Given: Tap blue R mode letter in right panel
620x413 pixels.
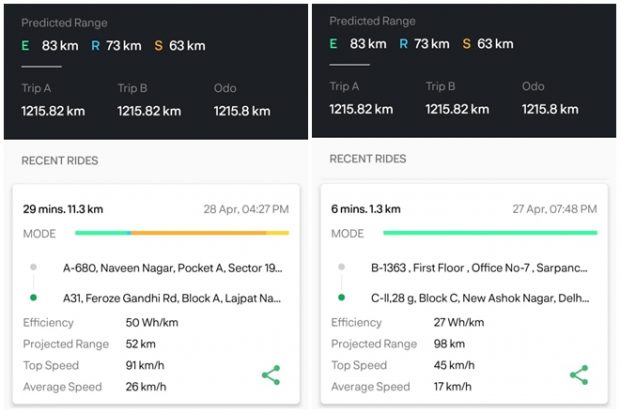Looking at the screenshot, I should (x=403, y=44).
